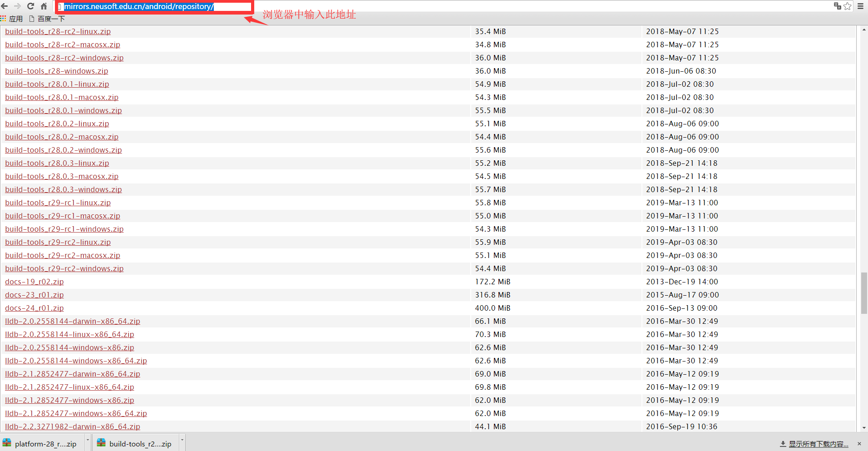Download build-tools_r28-windows.zip

point(56,71)
